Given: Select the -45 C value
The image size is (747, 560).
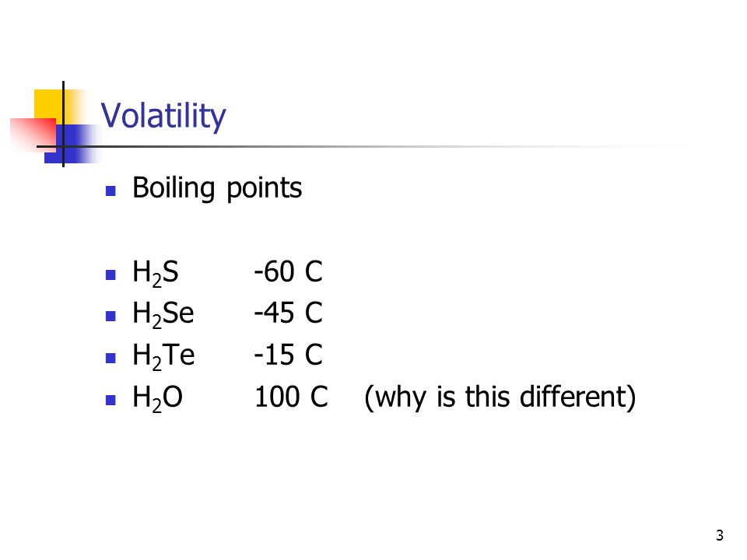Looking at the screenshot, I should point(288,313).
